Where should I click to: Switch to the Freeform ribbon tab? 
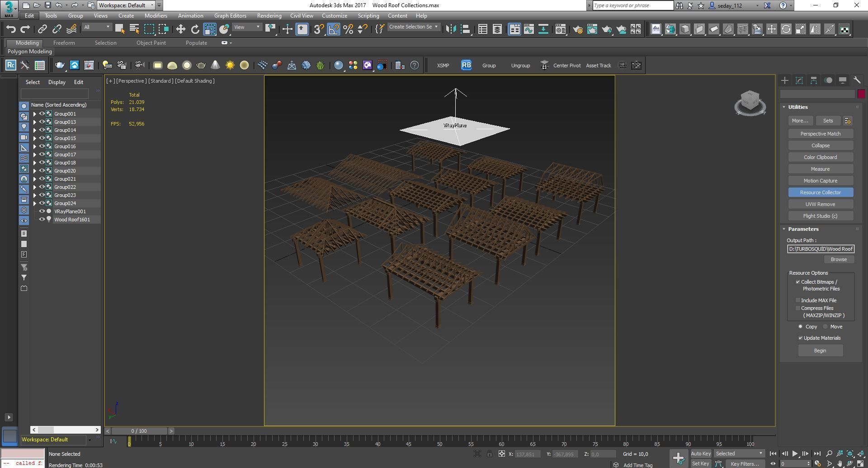[64, 43]
